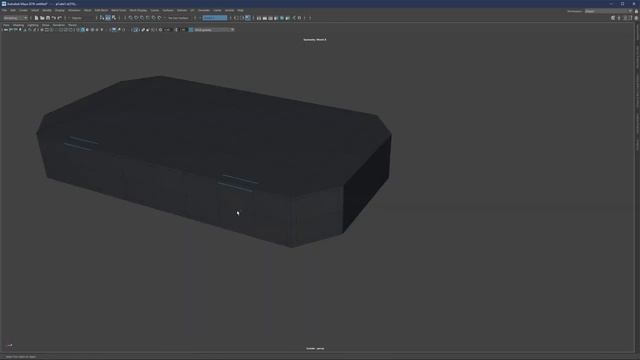Click the Open Scene folder icon

[x=42, y=18]
